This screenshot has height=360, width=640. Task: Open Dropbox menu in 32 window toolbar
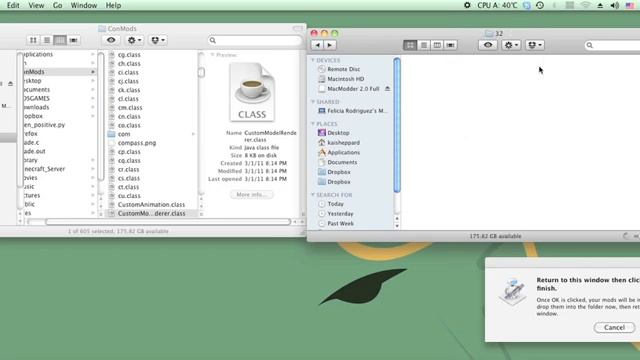tap(535, 45)
